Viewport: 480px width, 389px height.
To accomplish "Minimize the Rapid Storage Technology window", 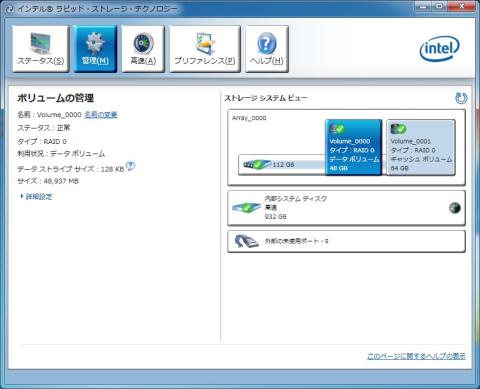I will pos(423,6).
